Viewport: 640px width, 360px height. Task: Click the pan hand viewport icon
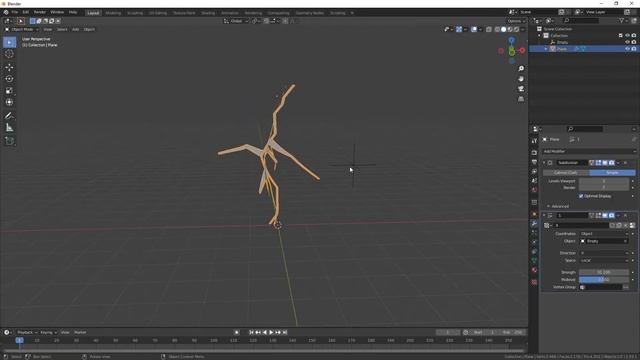[521, 79]
